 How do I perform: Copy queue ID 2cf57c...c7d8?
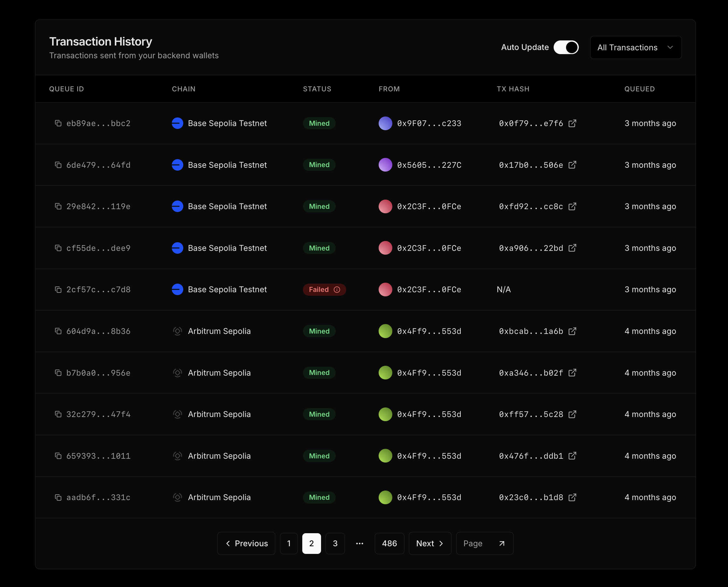coord(58,290)
